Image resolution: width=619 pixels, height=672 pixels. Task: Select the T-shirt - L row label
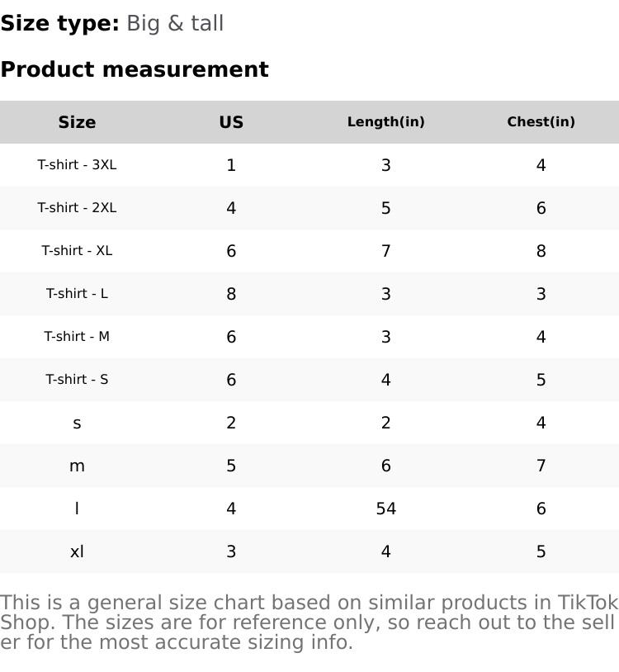pos(77,294)
